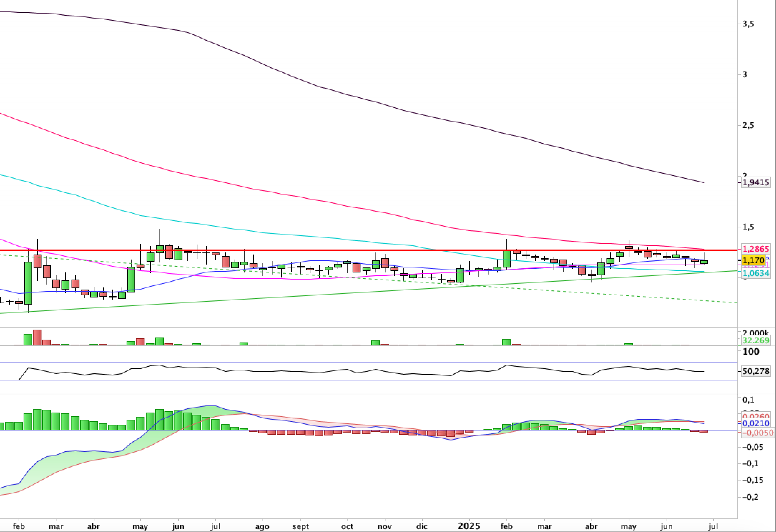Click the -0,2 MACD axis label
The height and width of the screenshot is (532, 776).
pos(750,497)
